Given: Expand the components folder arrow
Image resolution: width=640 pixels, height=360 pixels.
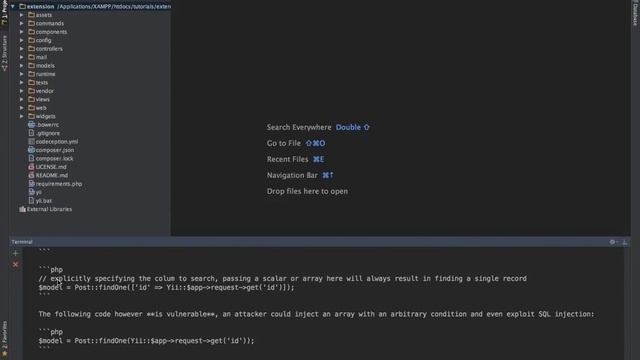Looking at the screenshot, I should pyautogui.click(x=22, y=32).
